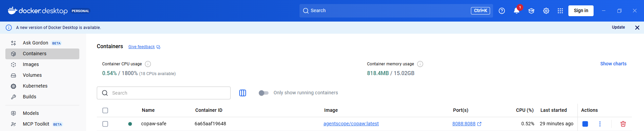Click the CPU usage info icon

click(148, 64)
